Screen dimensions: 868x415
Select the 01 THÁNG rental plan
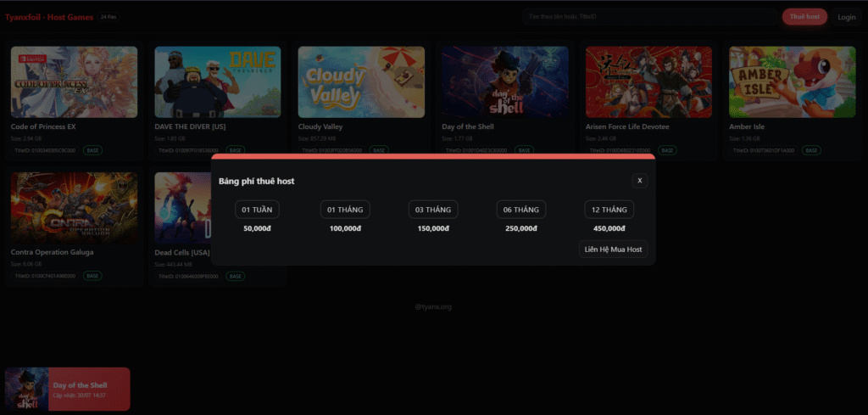[x=345, y=210]
